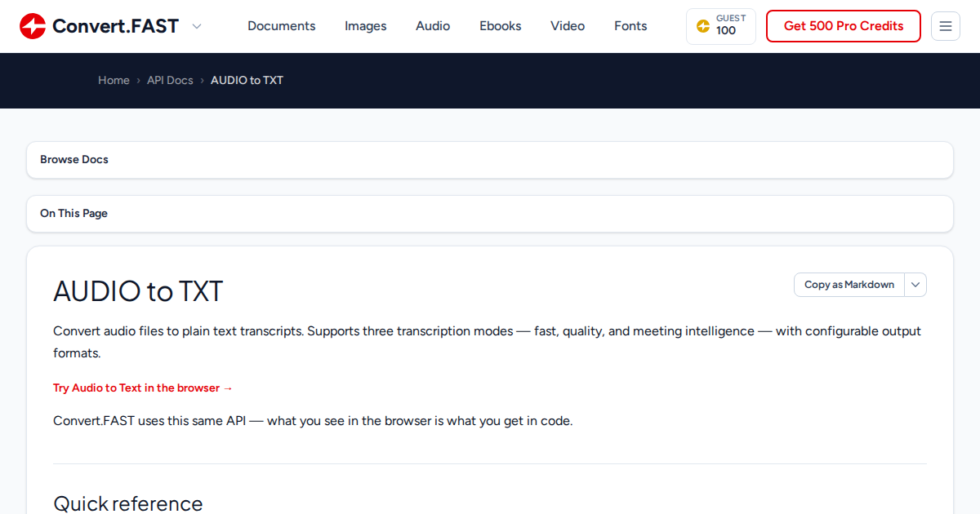Open the Audio menu

tap(433, 26)
